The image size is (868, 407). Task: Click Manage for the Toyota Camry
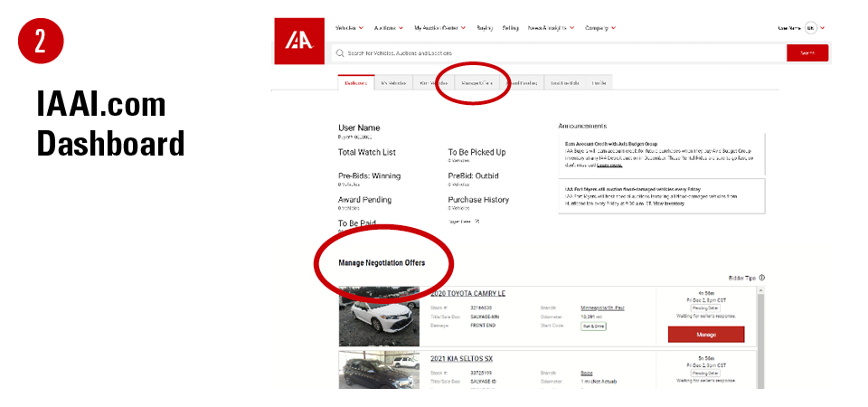click(706, 335)
